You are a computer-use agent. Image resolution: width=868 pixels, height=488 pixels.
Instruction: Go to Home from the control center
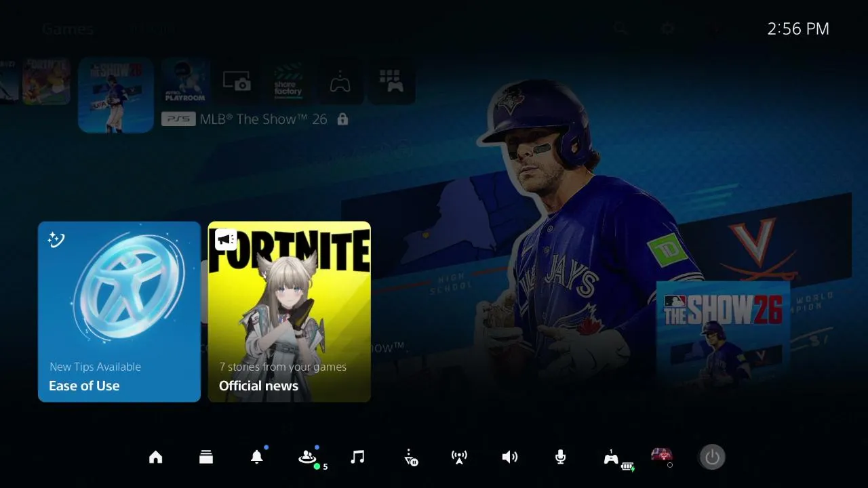pyautogui.click(x=156, y=457)
